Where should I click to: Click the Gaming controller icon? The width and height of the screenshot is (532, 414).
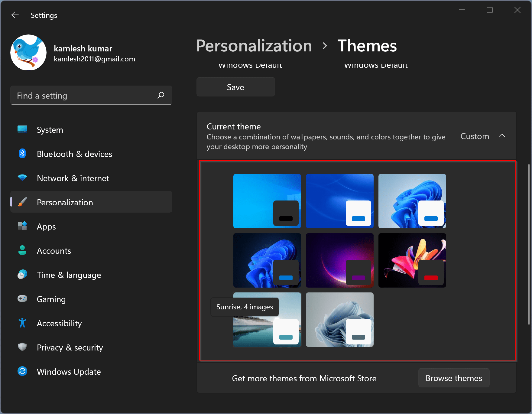coord(22,299)
